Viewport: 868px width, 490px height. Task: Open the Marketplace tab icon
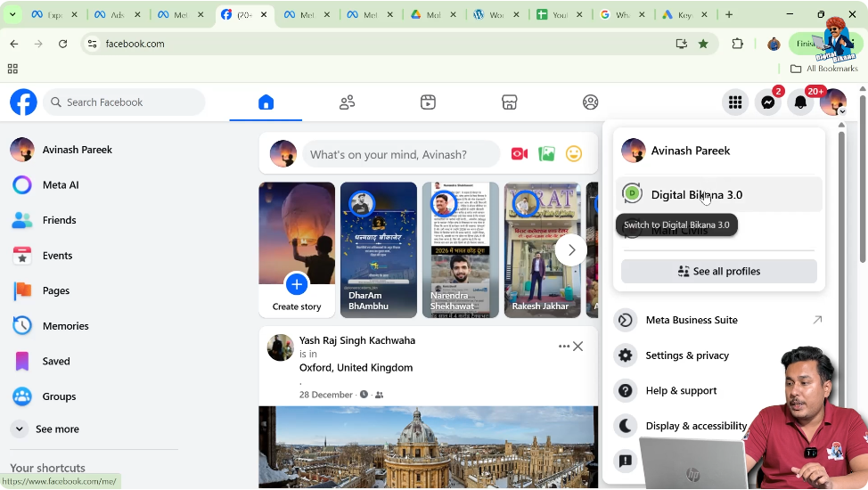click(x=509, y=102)
